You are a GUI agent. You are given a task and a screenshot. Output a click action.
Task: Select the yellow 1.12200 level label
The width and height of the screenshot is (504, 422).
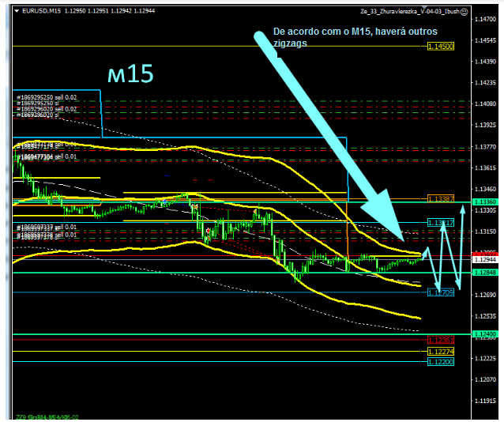point(440,361)
